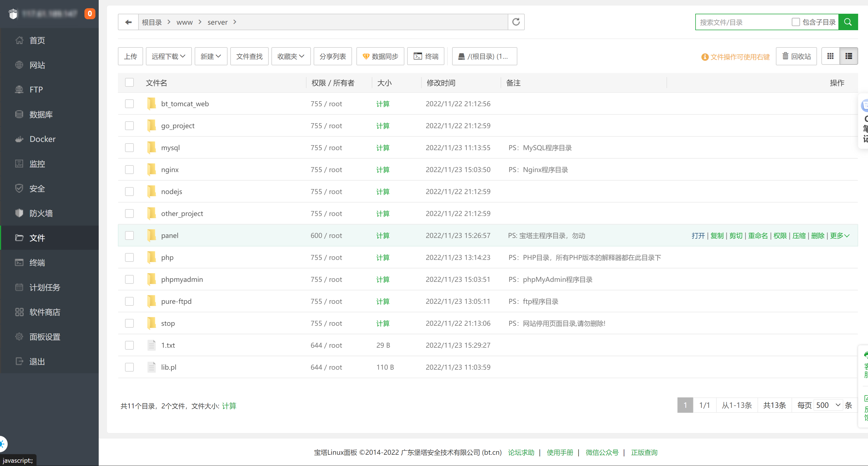Refresh the file list
This screenshot has height=466, width=868.
coord(516,22)
